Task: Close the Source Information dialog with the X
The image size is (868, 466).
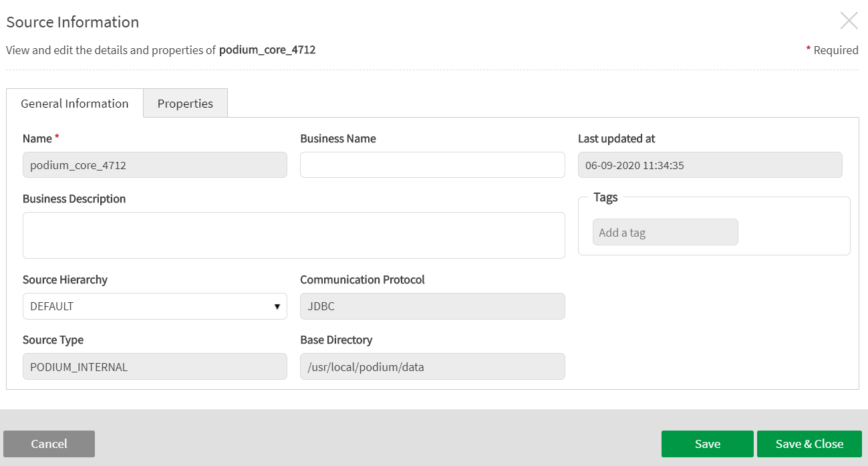Action: (x=849, y=21)
